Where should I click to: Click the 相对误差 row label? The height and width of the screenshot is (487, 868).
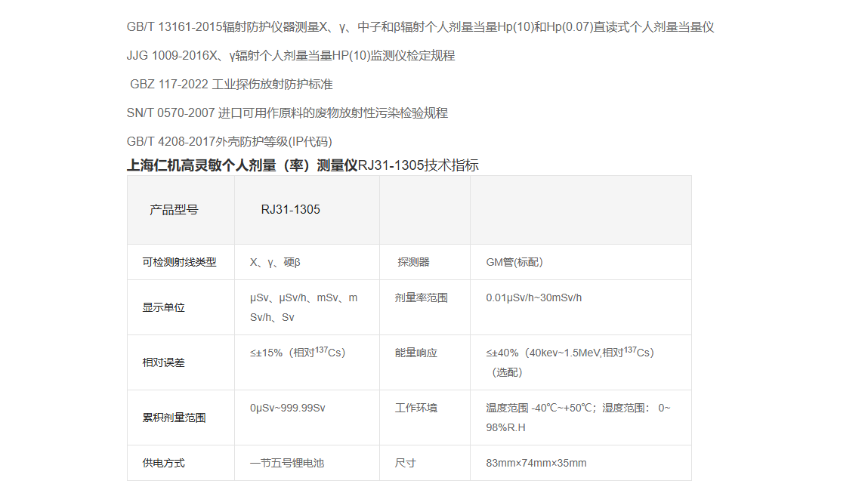coord(181,362)
